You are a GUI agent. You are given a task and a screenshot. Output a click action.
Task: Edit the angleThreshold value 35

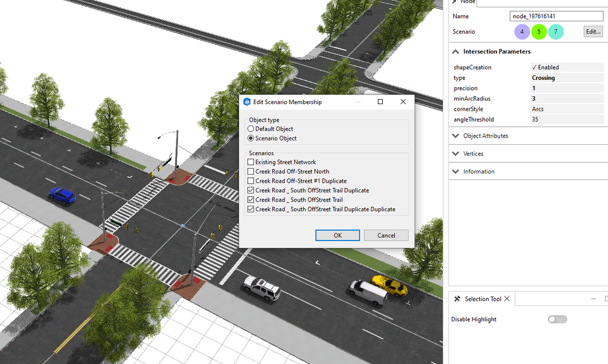coord(567,119)
